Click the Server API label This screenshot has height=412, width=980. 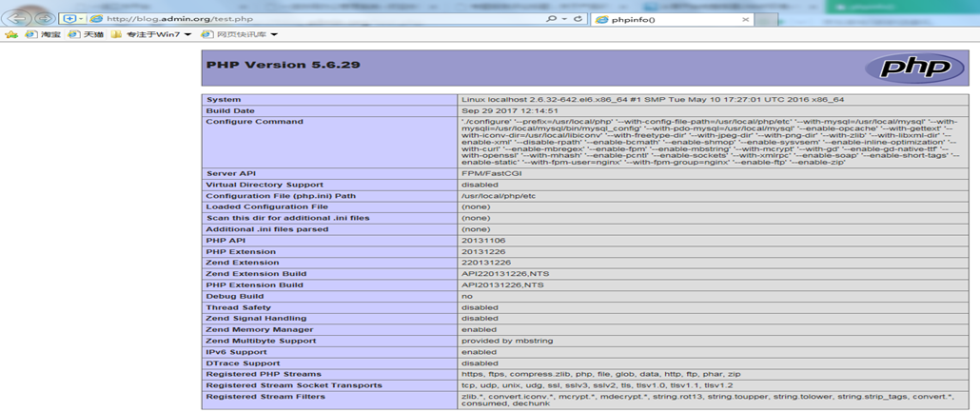(230, 172)
